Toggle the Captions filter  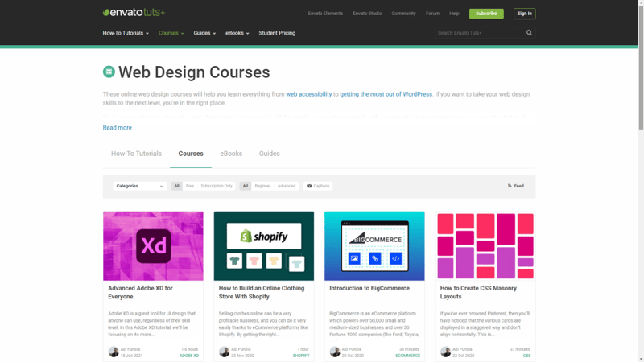(x=318, y=186)
